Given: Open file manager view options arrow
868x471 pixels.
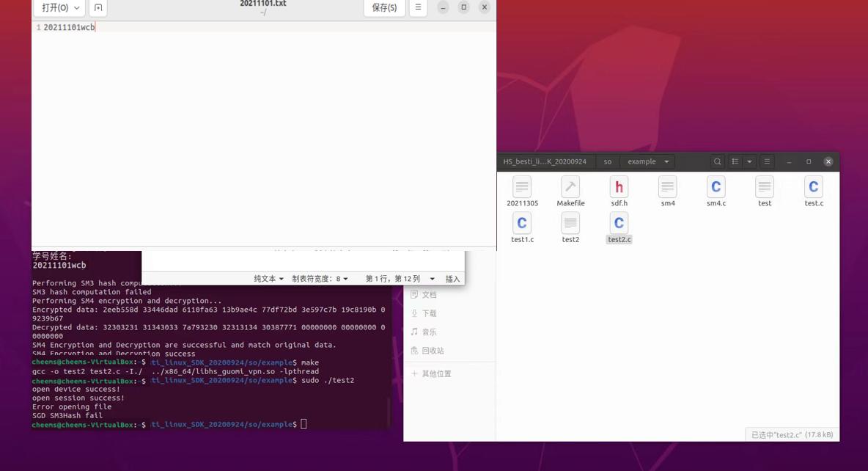Looking at the screenshot, I should pyautogui.click(x=749, y=162).
